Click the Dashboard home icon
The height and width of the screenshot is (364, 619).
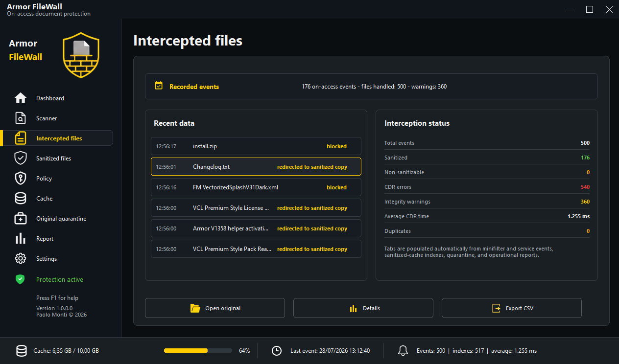pos(21,98)
